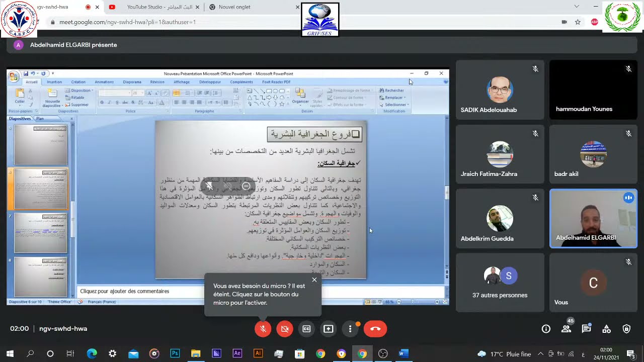Screen dimensions: 644x362
Task: Click the slide editor vertical scrollbar
Action: [447, 193]
